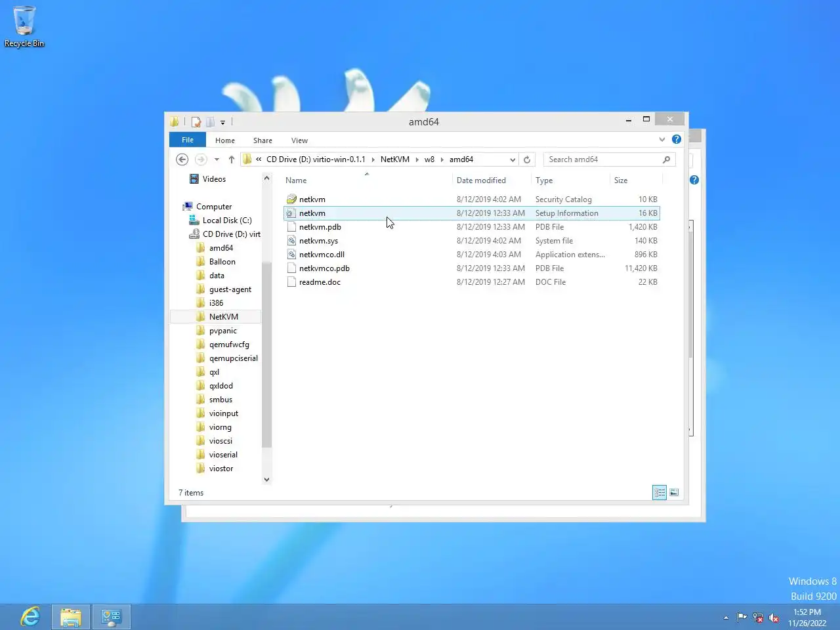The height and width of the screenshot is (630, 840).
Task: Open the netkvm Security Catalog file
Action: [471, 199]
